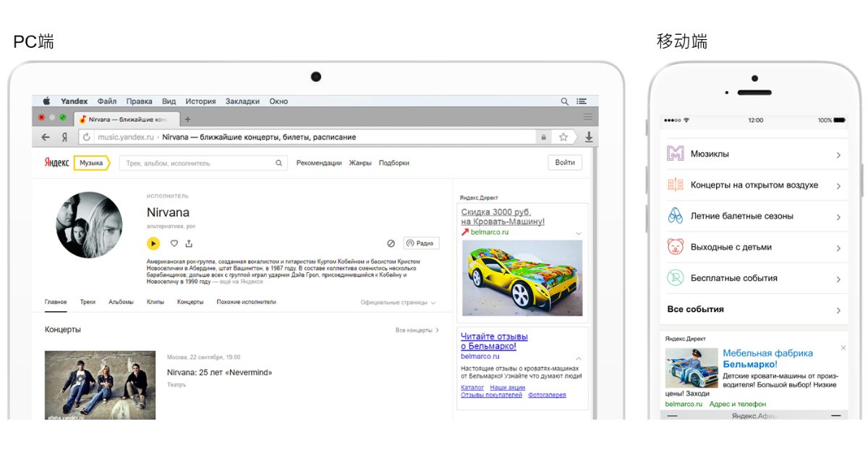Start the Радио station for Nirvana

421,244
